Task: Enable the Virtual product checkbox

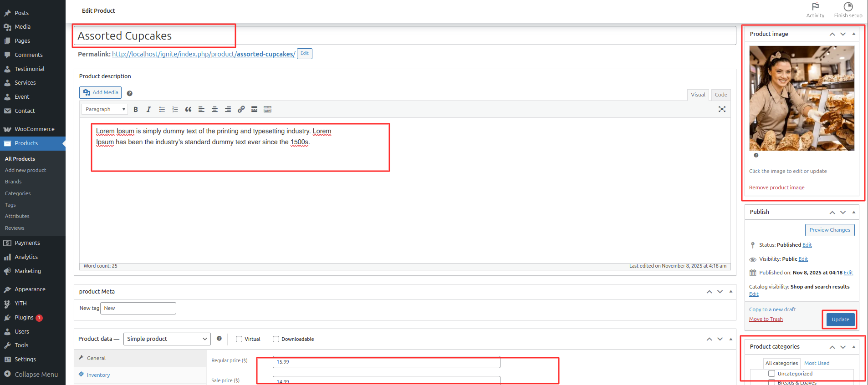Action: [x=239, y=339]
